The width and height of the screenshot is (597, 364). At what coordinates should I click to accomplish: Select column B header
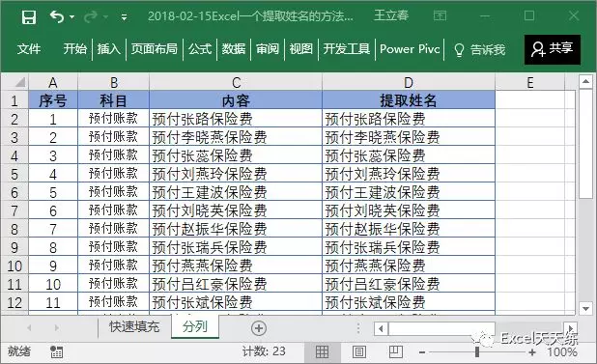tap(113, 82)
